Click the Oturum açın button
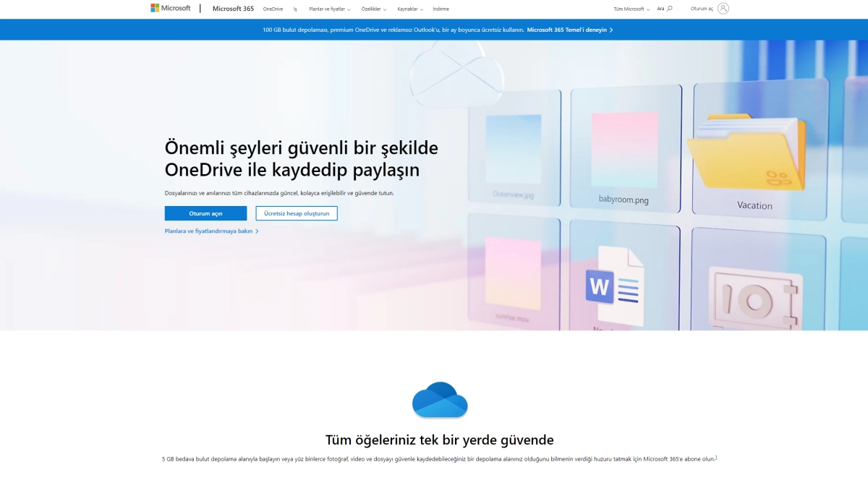This screenshot has height=488, width=868. [x=205, y=213]
